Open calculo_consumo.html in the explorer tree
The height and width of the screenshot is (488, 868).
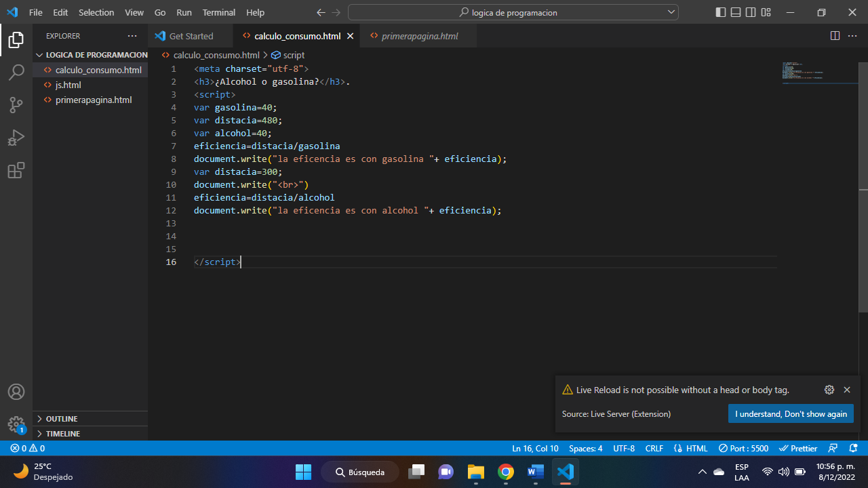pos(90,70)
